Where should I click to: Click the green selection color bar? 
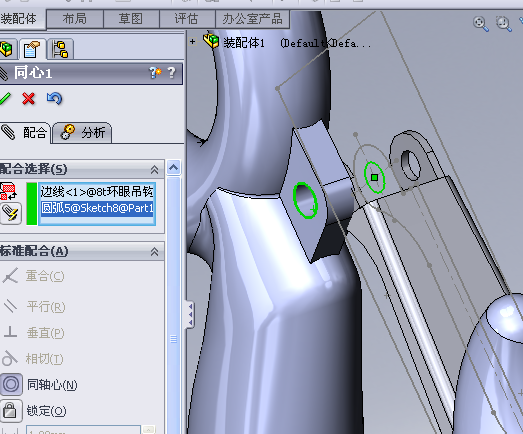31,203
